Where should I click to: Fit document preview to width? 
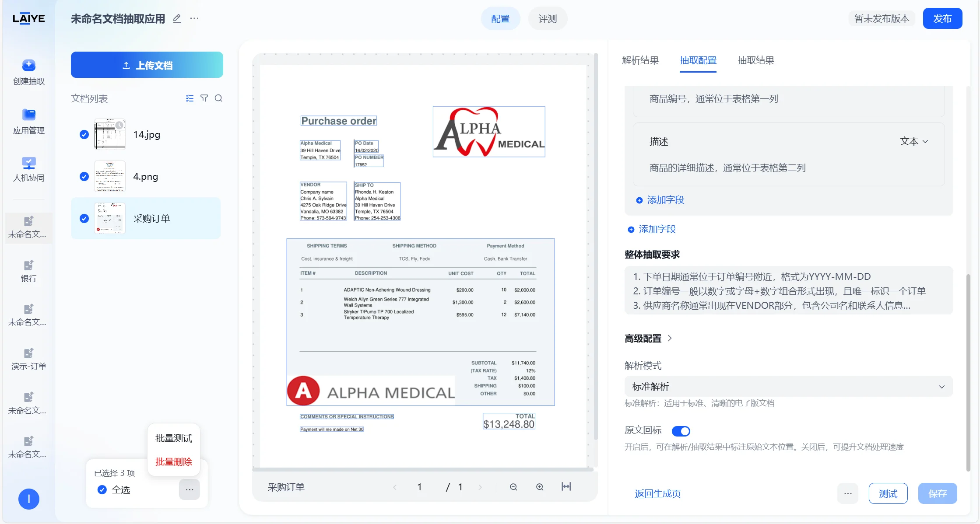pos(566,487)
